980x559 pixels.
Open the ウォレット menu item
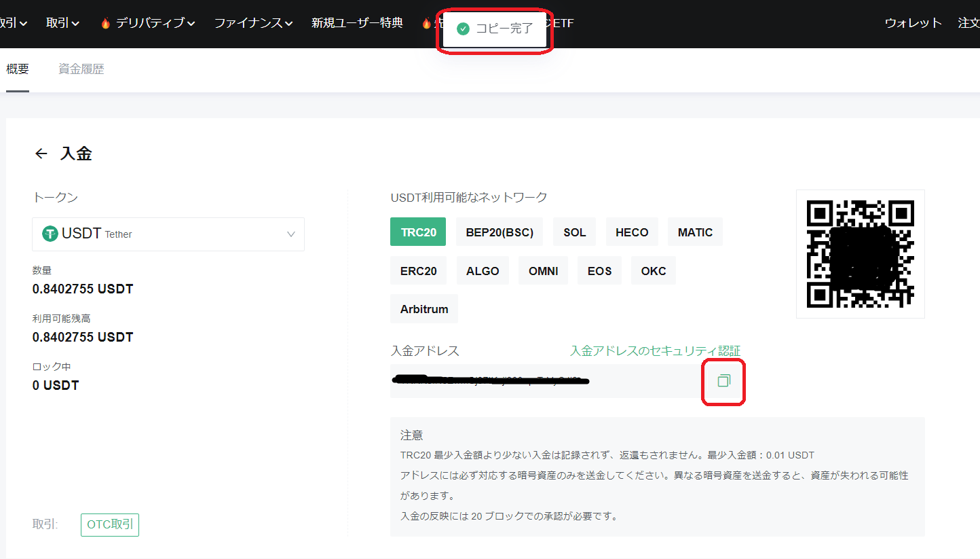click(913, 23)
